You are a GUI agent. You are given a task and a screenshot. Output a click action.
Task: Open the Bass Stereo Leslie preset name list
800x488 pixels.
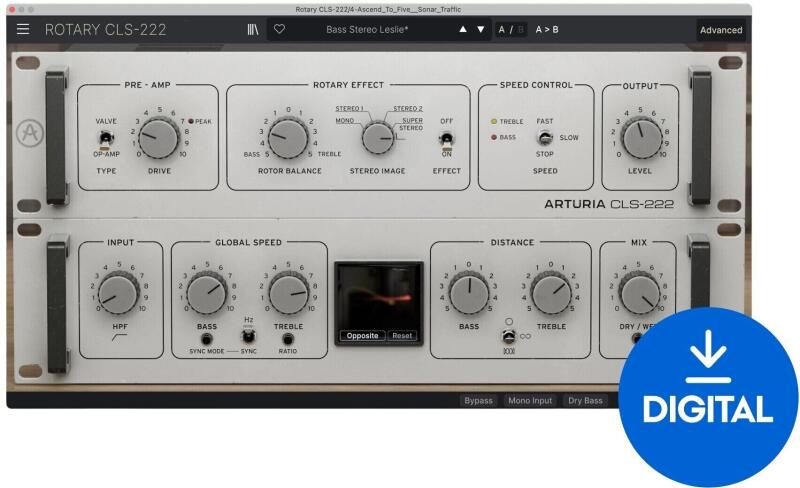pyautogui.click(x=374, y=30)
